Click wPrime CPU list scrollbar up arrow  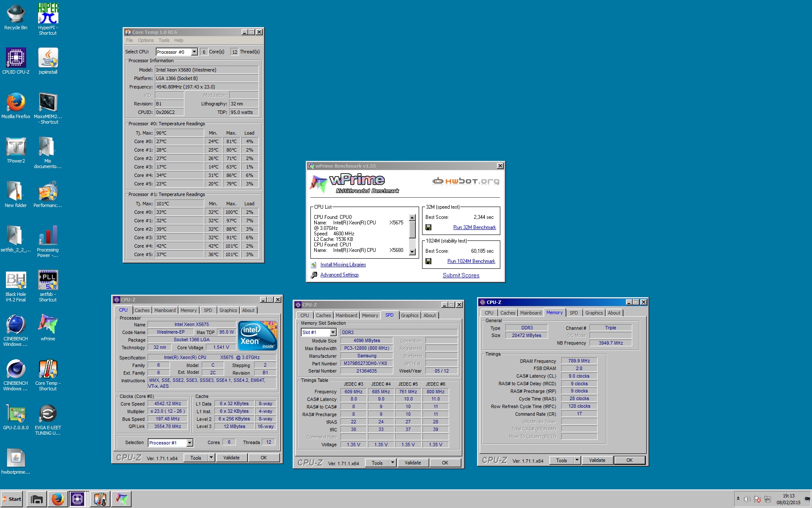click(412, 218)
